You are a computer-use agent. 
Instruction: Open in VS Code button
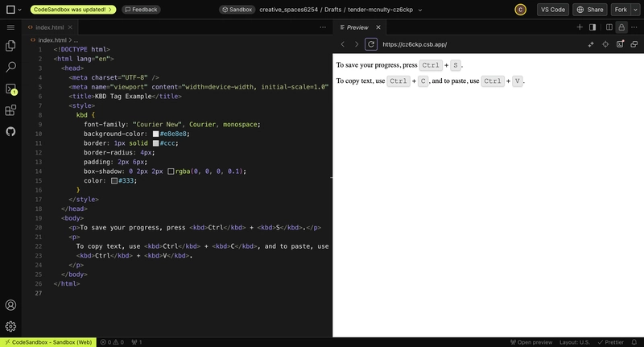[x=553, y=10]
